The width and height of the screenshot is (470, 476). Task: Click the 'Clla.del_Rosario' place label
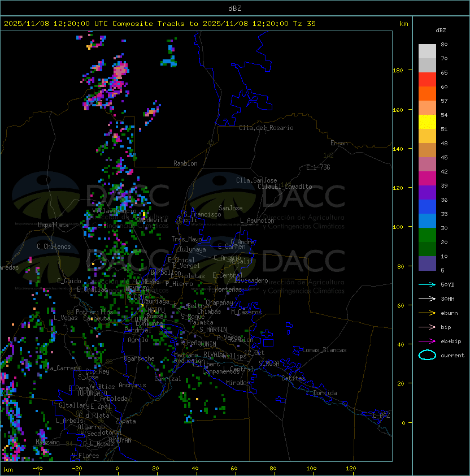click(x=266, y=128)
